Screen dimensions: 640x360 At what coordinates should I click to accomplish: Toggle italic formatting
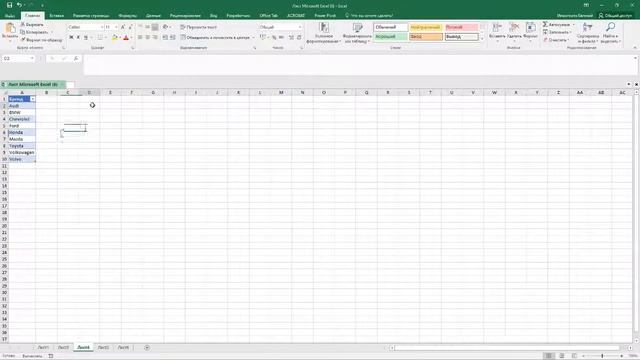tap(78, 37)
